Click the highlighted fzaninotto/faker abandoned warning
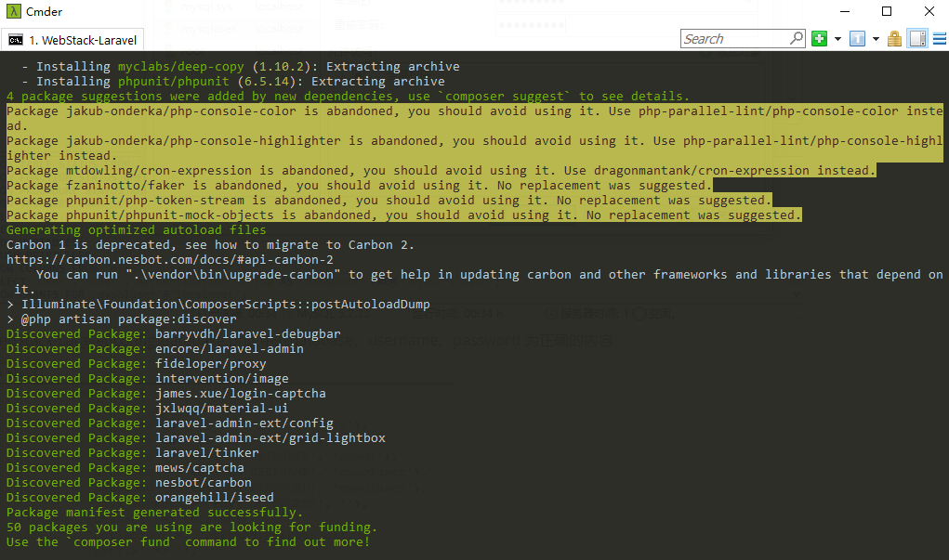The image size is (949, 560). click(360, 185)
